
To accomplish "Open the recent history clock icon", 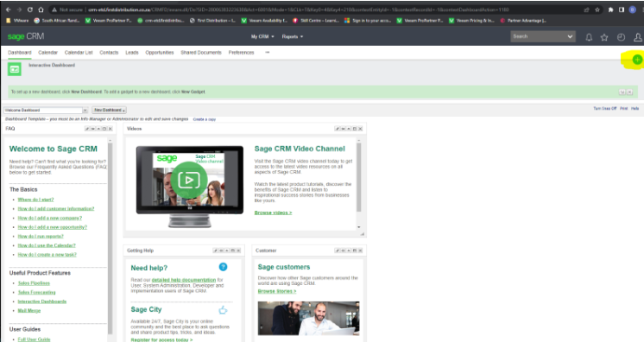I will pyautogui.click(x=621, y=37).
